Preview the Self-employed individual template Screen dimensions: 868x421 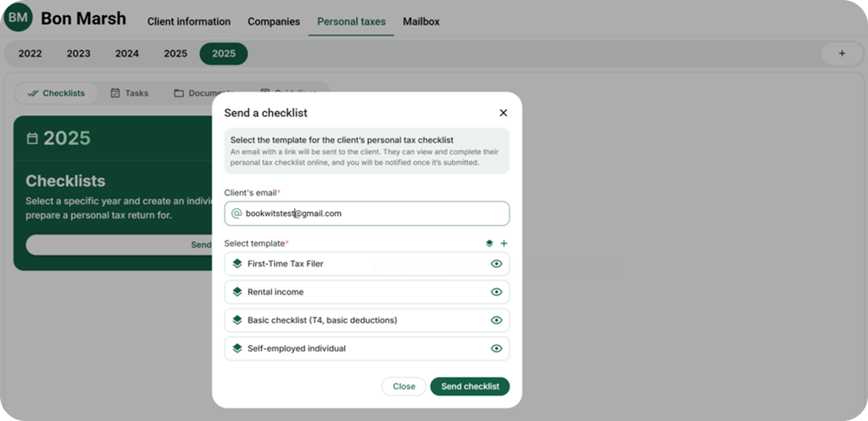coord(497,348)
